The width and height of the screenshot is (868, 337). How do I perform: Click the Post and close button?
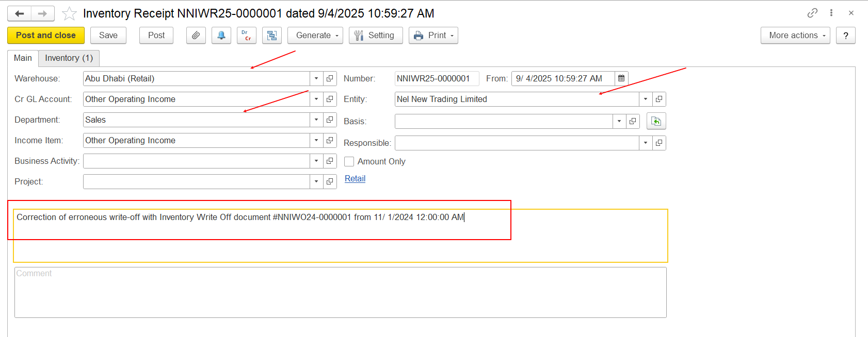pos(46,36)
